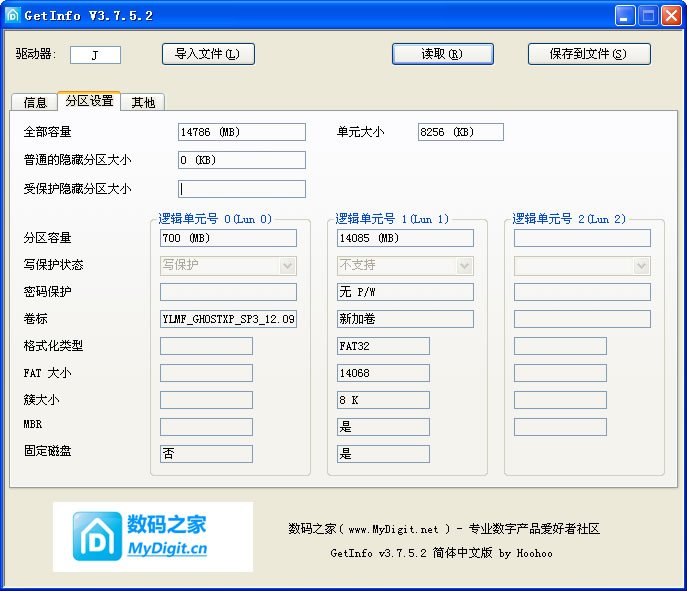The height and width of the screenshot is (591, 687).
Task: Click the MyDigit.cn logo banner
Action: click(x=153, y=536)
